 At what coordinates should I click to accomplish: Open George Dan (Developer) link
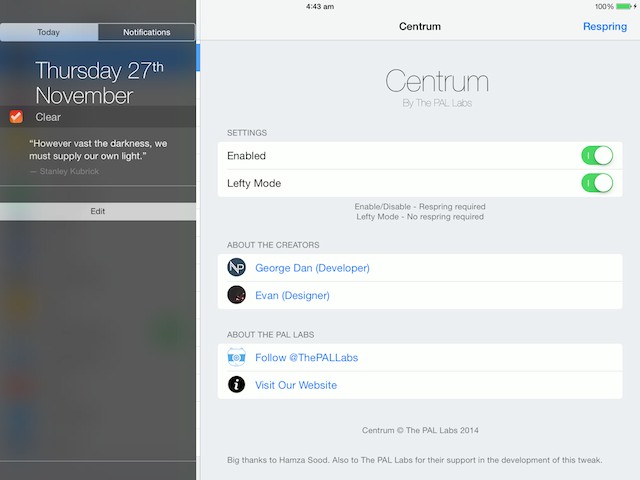(312, 268)
